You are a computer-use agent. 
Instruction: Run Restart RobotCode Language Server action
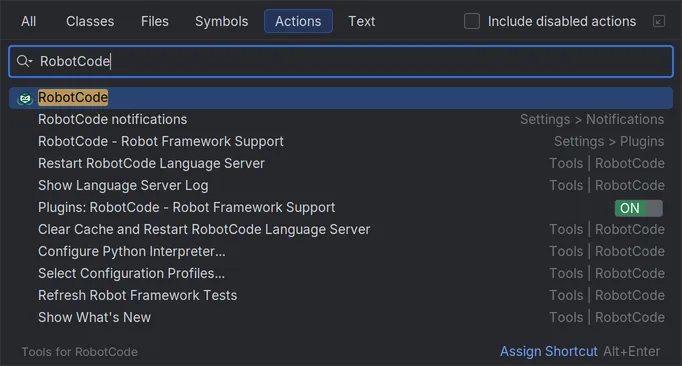[341, 164]
